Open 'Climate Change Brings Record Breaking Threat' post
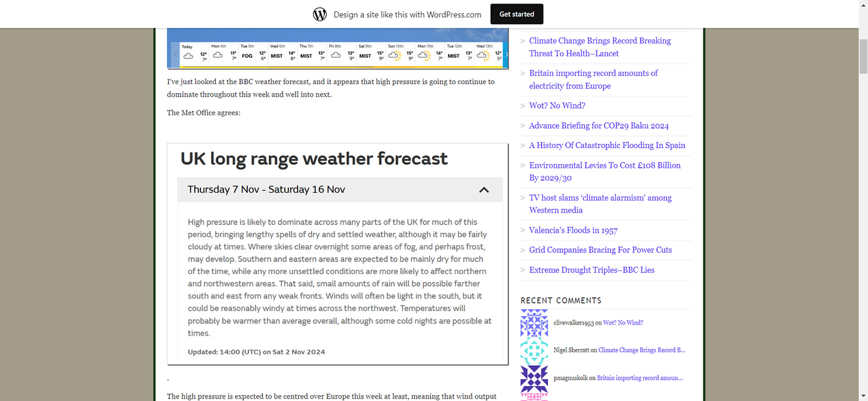The image size is (868, 401). coord(600,47)
